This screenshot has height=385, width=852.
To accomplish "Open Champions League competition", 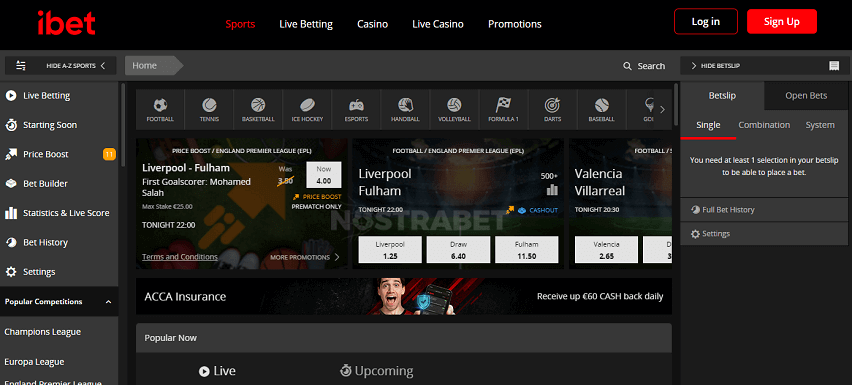I will pos(43,332).
